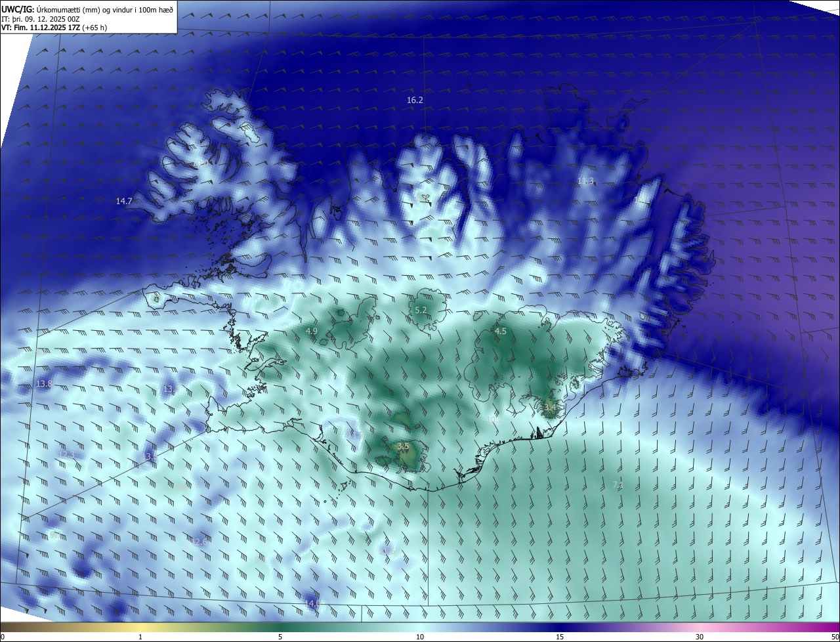Click the 11.3 value over northeast Iceland
Viewport: 840px width, 642px height.
(585, 181)
